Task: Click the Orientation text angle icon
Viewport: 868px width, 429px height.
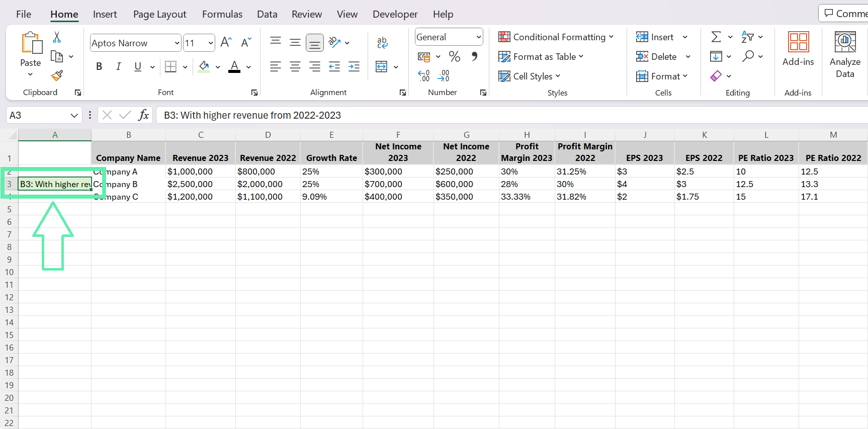Action: click(334, 42)
